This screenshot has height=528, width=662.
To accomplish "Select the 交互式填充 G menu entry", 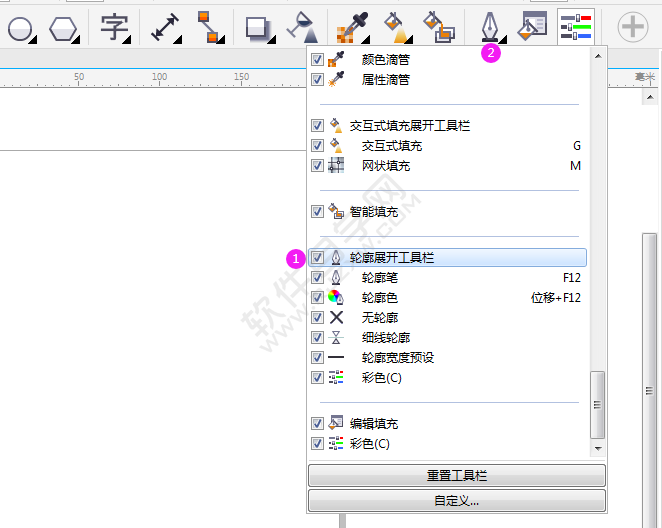I will [447, 146].
